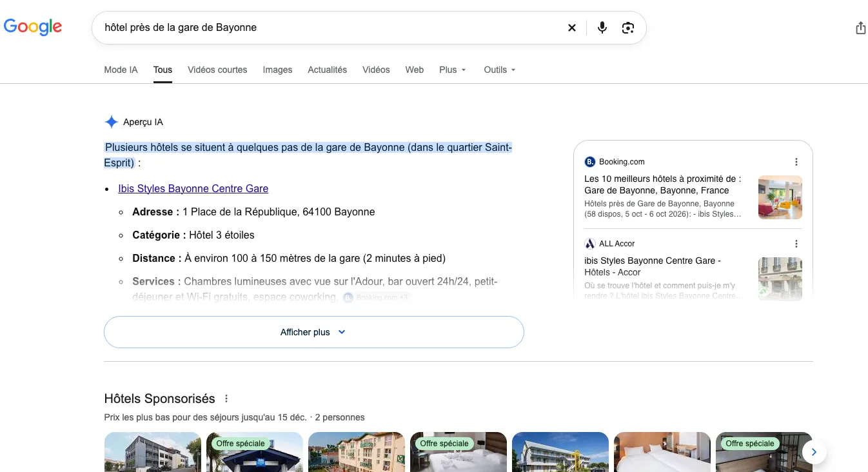Viewport: 868px width, 472px height.
Task: Advance the hotel carousel with the next arrow
Action: coord(814,452)
